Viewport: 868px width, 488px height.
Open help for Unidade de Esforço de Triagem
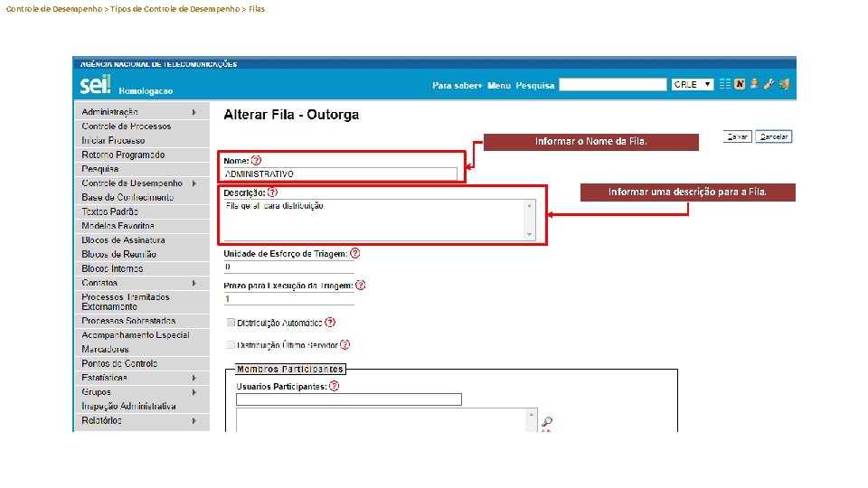pos(354,253)
